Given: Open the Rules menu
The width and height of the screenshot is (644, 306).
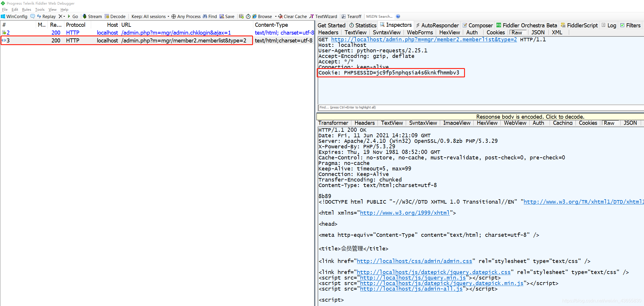Looking at the screenshot, I should pos(26,9).
